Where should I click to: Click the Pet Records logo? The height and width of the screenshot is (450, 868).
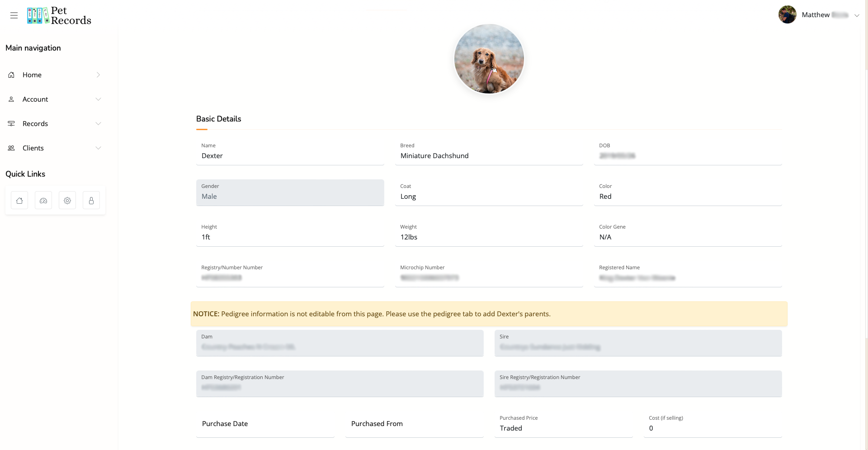(x=59, y=15)
